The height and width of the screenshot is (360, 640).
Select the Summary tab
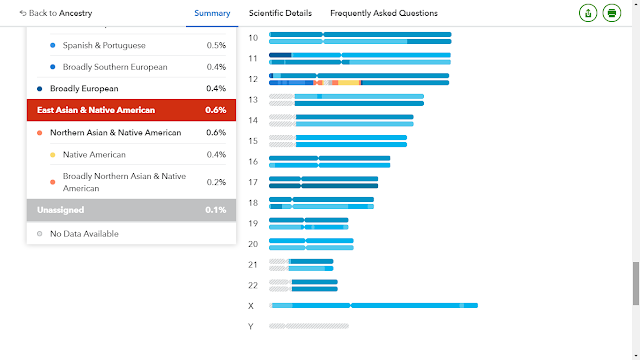(x=212, y=13)
